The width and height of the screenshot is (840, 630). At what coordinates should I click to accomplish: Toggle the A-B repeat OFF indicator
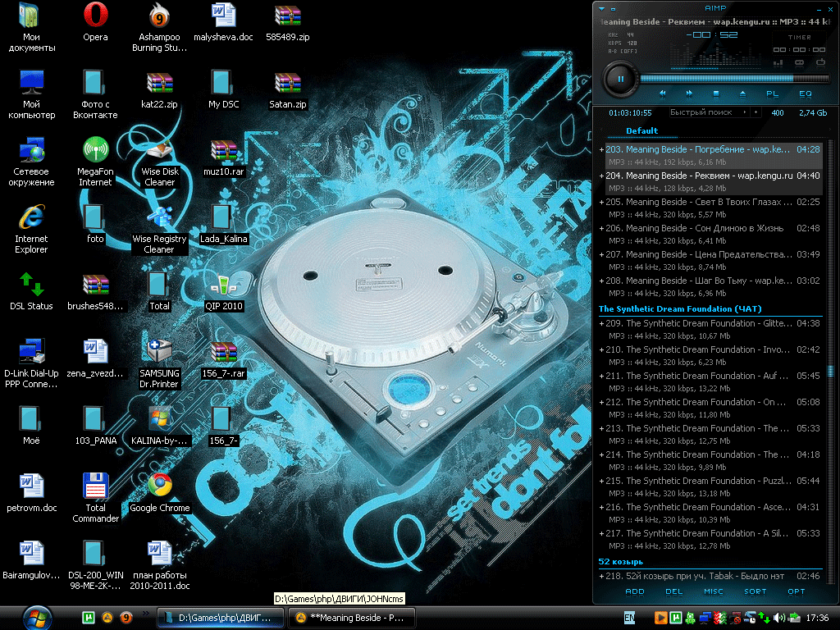click(622, 51)
